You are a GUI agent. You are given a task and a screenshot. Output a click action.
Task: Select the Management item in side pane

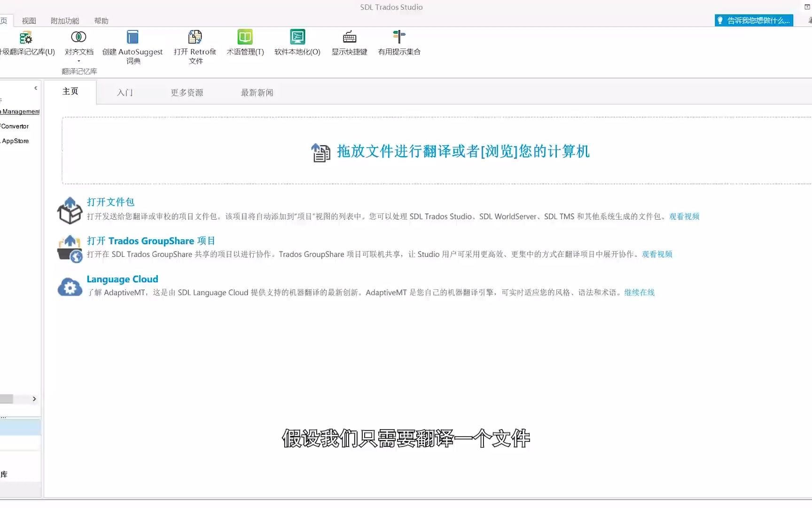pyautogui.click(x=20, y=111)
